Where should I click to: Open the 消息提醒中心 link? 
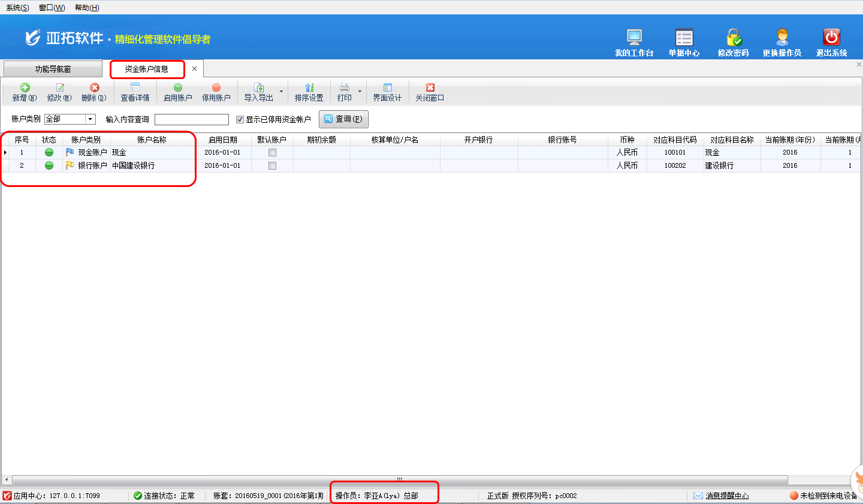[727, 496]
